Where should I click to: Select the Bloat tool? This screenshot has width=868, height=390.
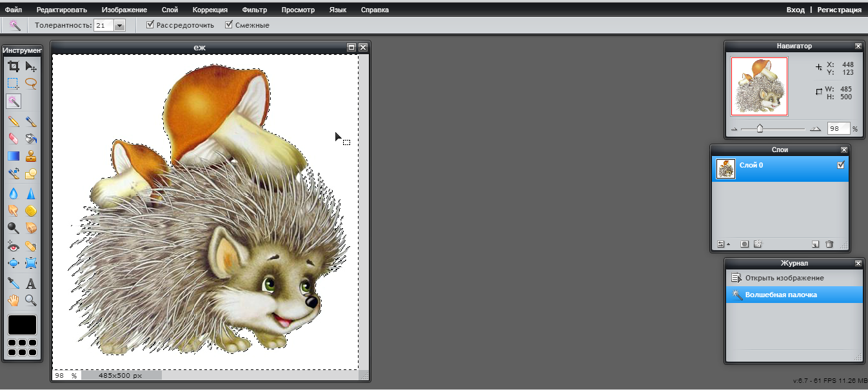pyautogui.click(x=13, y=263)
